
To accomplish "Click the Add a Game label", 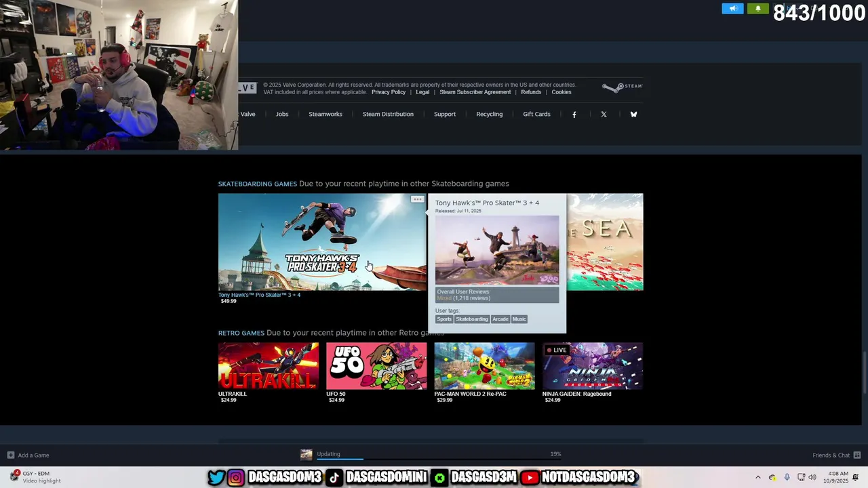I will [33, 455].
